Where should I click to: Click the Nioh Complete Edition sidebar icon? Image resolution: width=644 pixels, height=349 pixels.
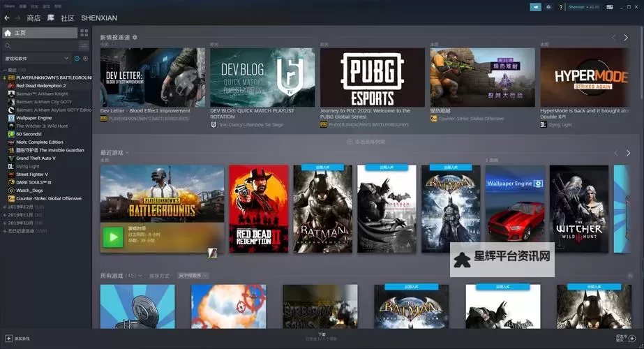point(11,142)
